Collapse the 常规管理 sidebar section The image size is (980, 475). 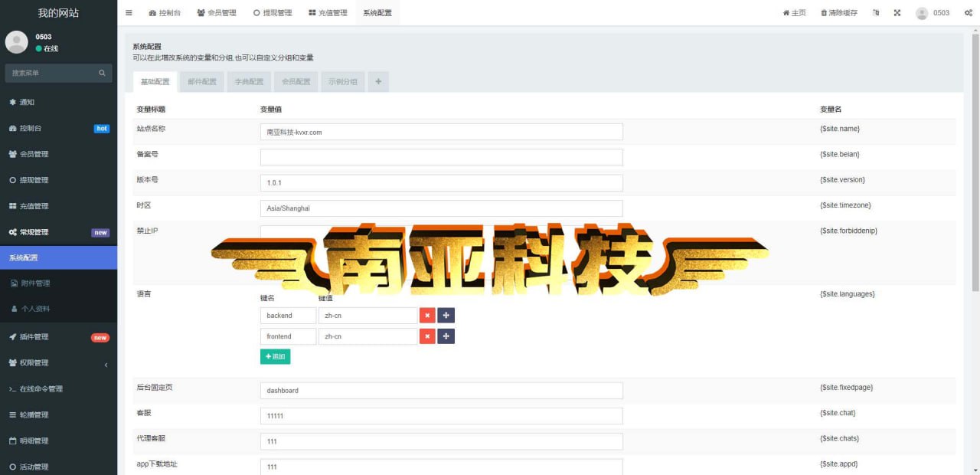[x=58, y=232]
